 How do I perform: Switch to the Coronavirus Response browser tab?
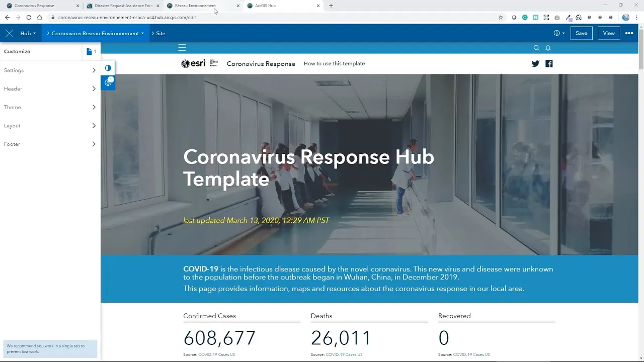click(42, 6)
